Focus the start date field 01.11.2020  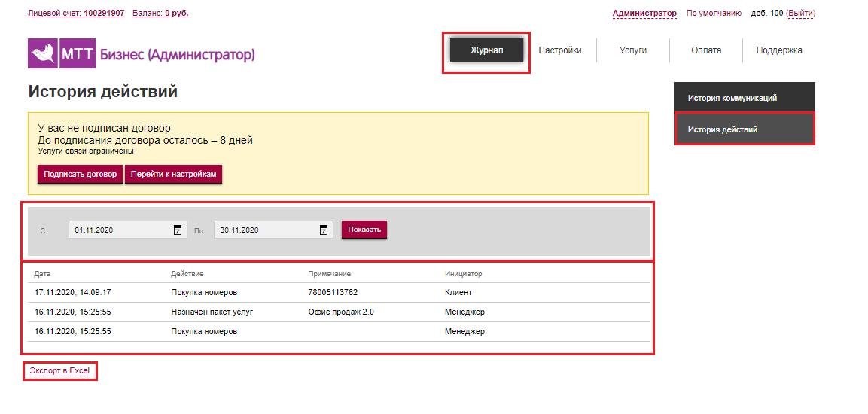pos(127,230)
